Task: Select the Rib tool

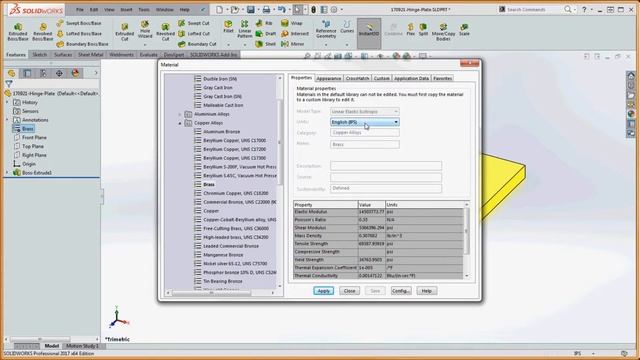Action: point(264,23)
